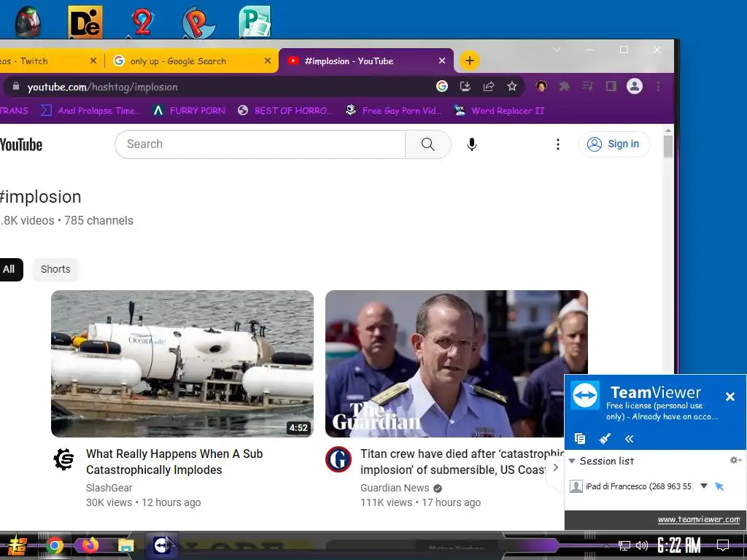Open YouTube settings three-dot menu

click(x=558, y=144)
